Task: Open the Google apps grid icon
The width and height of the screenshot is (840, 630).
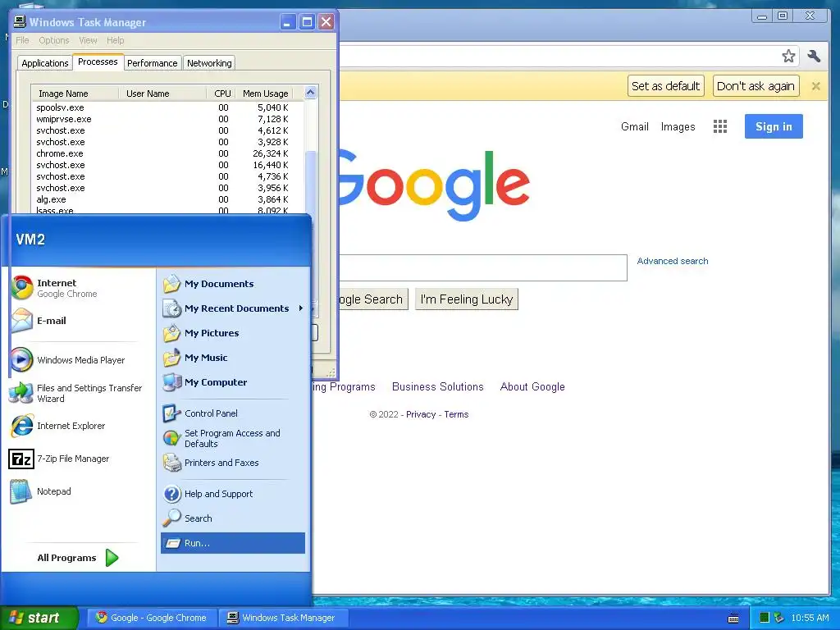Action: click(720, 126)
